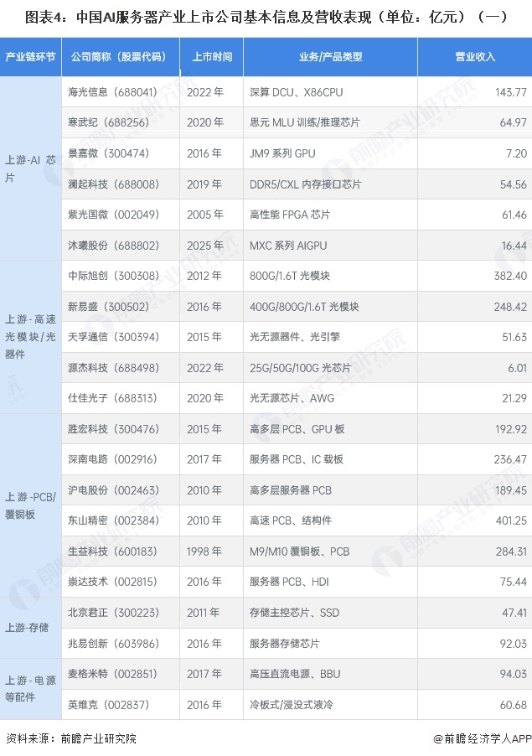The height and width of the screenshot is (756, 532).
Task: Click revenue value 94.03
Action: [514, 674]
